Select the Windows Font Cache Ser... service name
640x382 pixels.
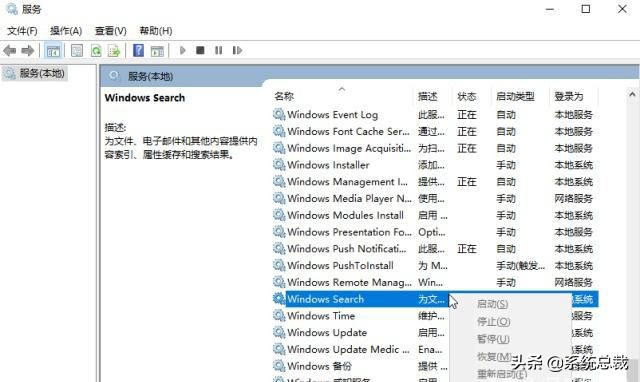pos(348,131)
